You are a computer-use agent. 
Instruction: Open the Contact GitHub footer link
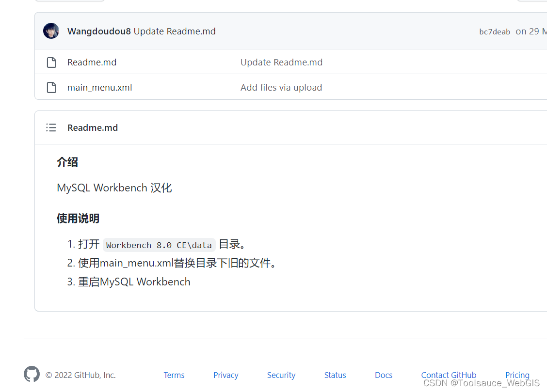[x=449, y=375]
